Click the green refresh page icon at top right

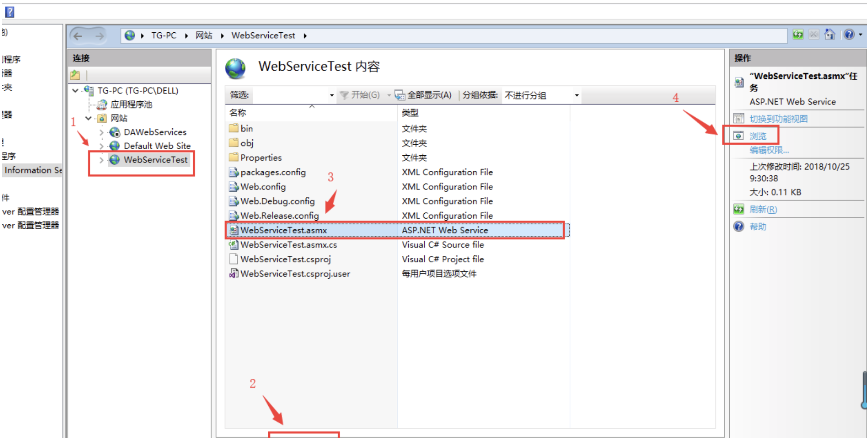tap(798, 35)
